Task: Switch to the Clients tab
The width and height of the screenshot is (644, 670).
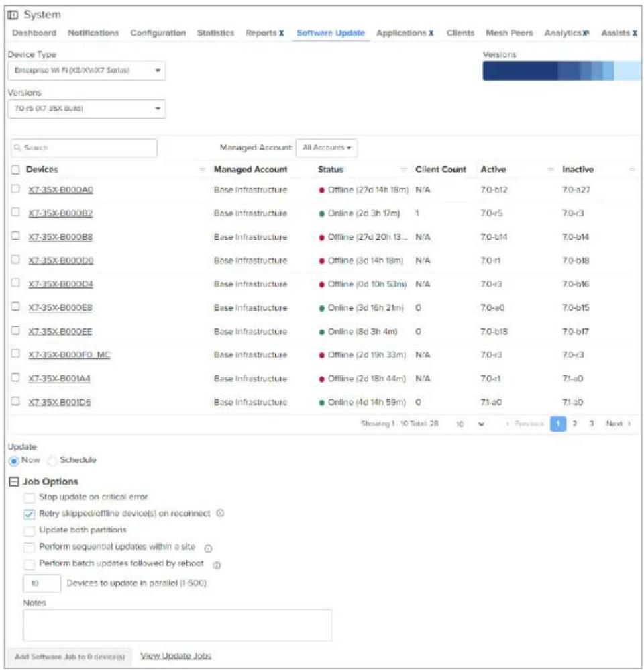Action: [x=460, y=33]
